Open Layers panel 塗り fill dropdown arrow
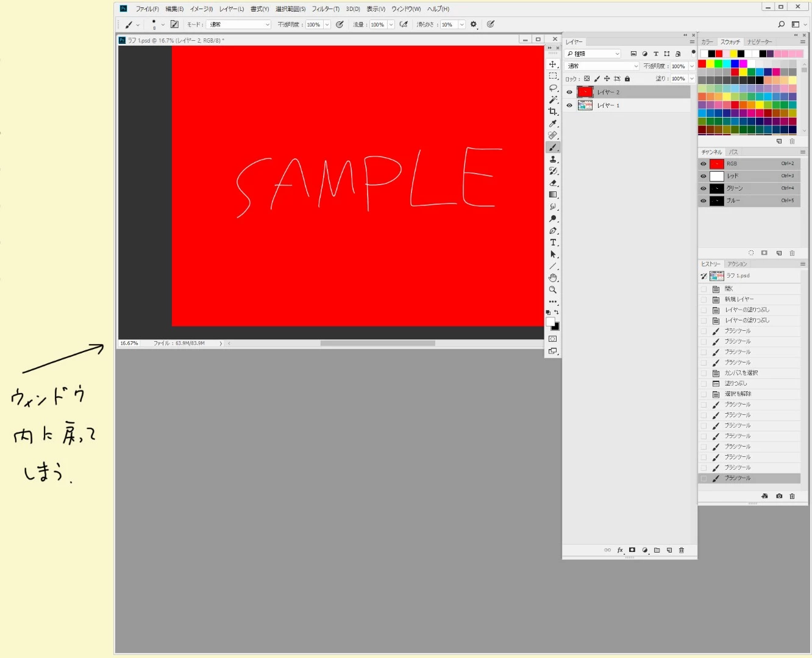This screenshot has width=812, height=658. pyautogui.click(x=692, y=79)
